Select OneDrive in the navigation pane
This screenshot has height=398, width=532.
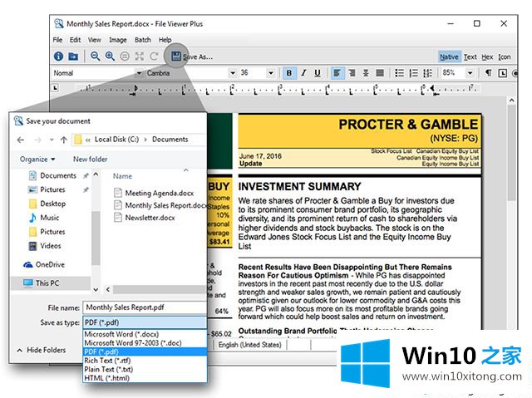click(x=44, y=264)
